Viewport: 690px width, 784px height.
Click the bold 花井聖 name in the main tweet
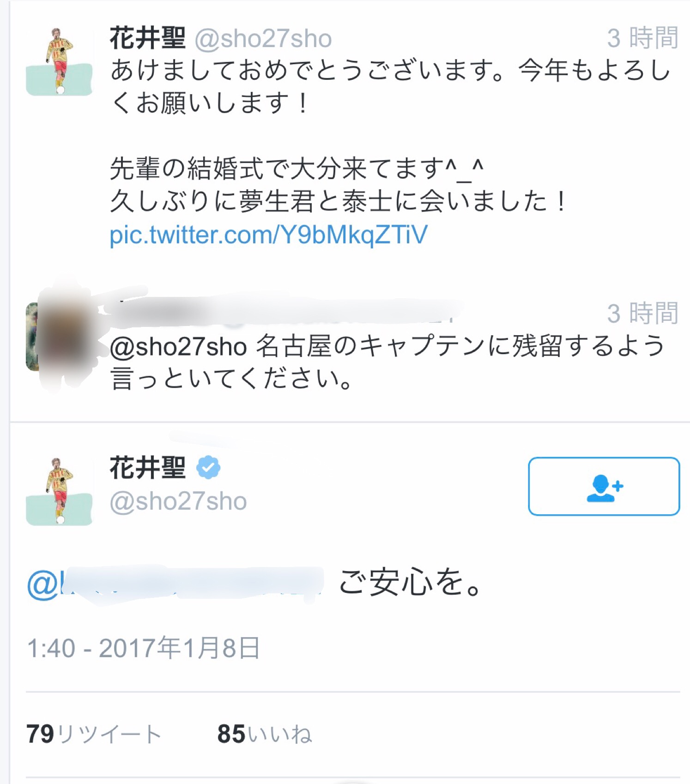(x=147, y=468)
